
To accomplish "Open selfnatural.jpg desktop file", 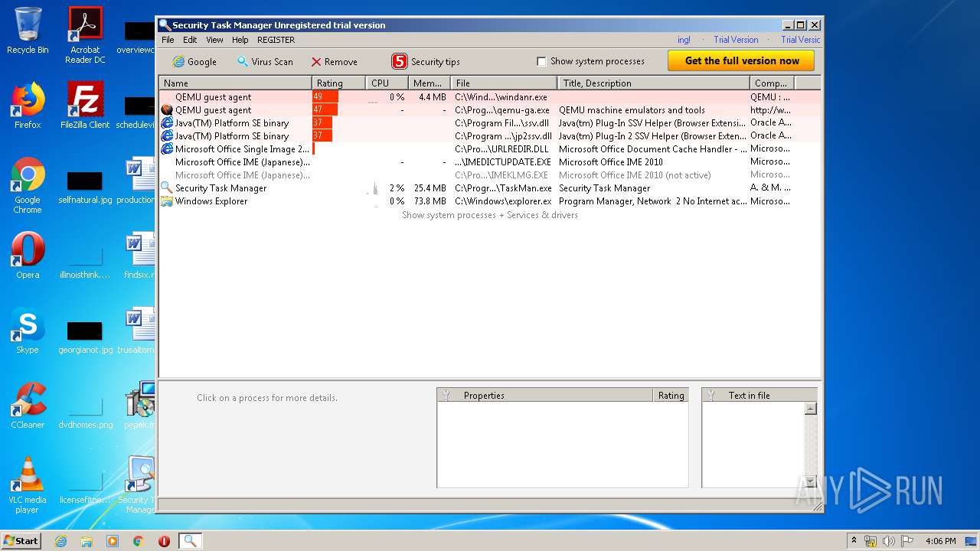I will click(x=85, y=188).
